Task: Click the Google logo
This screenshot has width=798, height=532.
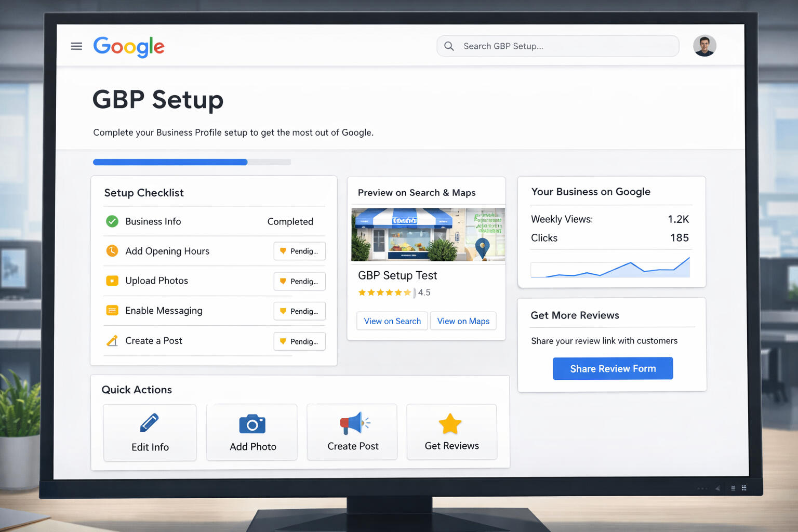Action: pyautogui.click(x=129, y=47)
